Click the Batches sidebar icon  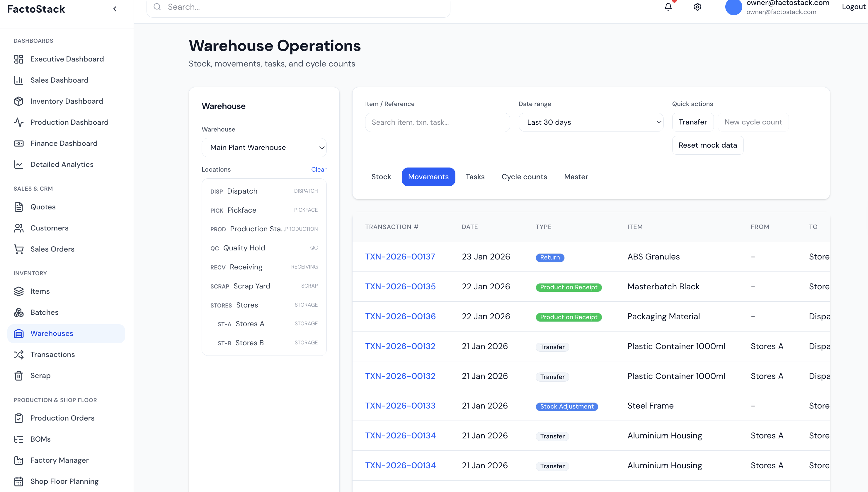point(18,312)
